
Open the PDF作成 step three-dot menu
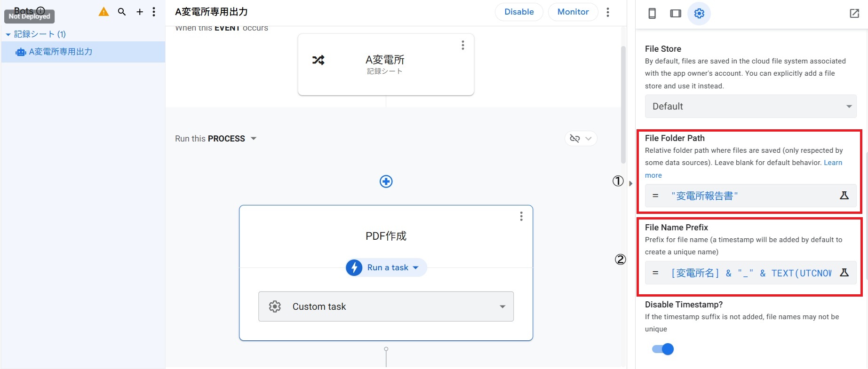coord(521,216)
